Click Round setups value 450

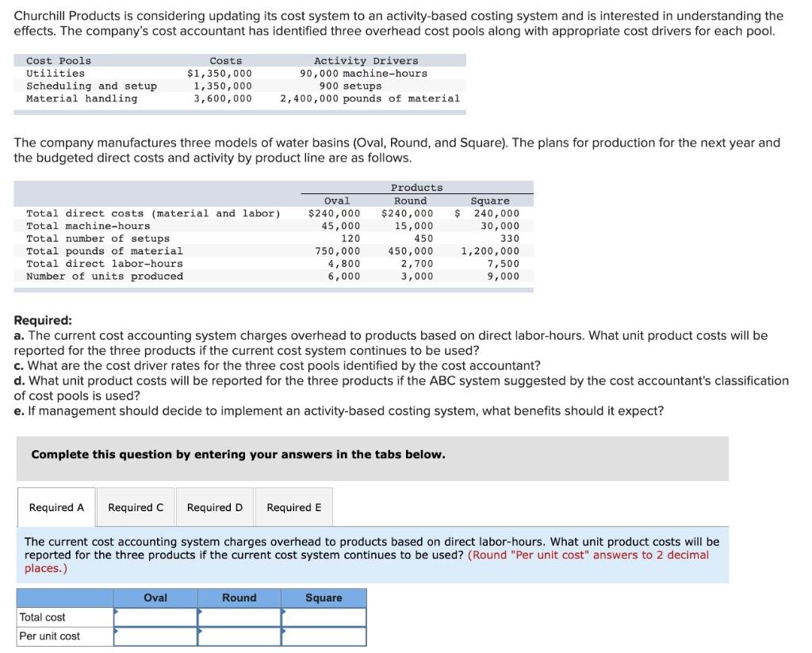[x=423, y=239]
